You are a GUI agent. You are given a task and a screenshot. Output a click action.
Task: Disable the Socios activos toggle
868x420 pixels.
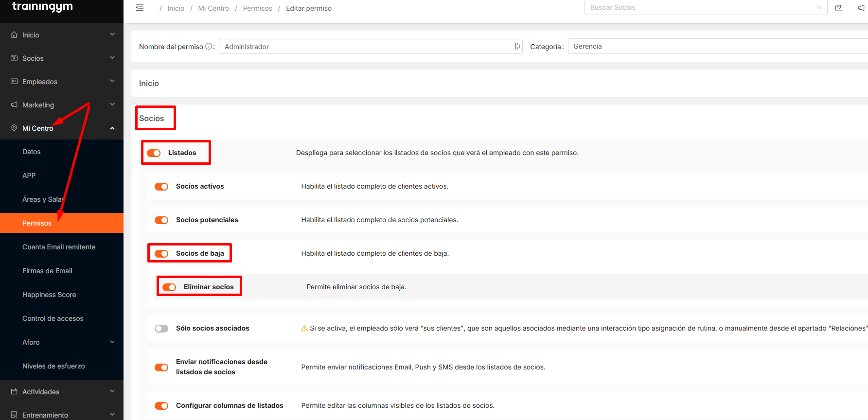click(161, 187)
